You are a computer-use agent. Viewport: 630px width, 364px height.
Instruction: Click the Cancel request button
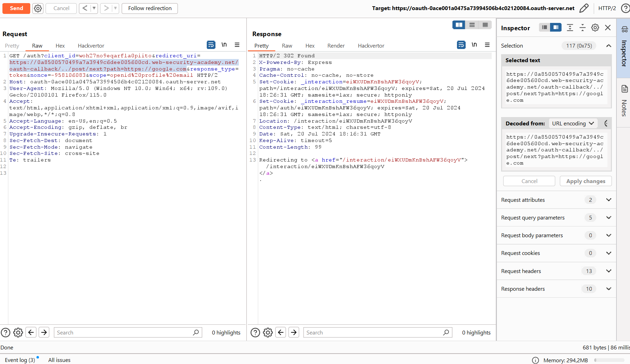pos(61,8)
